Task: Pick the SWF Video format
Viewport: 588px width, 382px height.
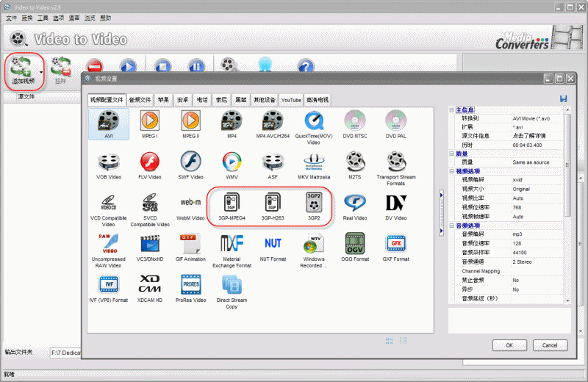Action: click(191, 166)
